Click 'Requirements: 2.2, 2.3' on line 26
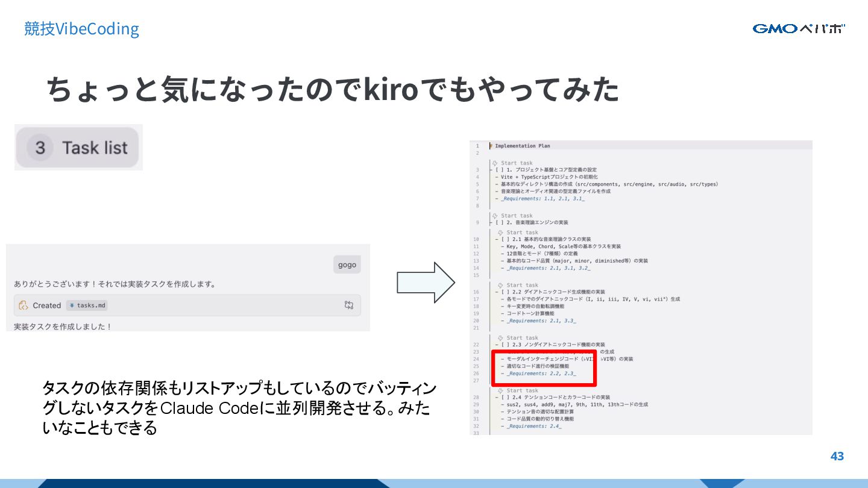Screen dimensions: 868x488 click(541, 374)
